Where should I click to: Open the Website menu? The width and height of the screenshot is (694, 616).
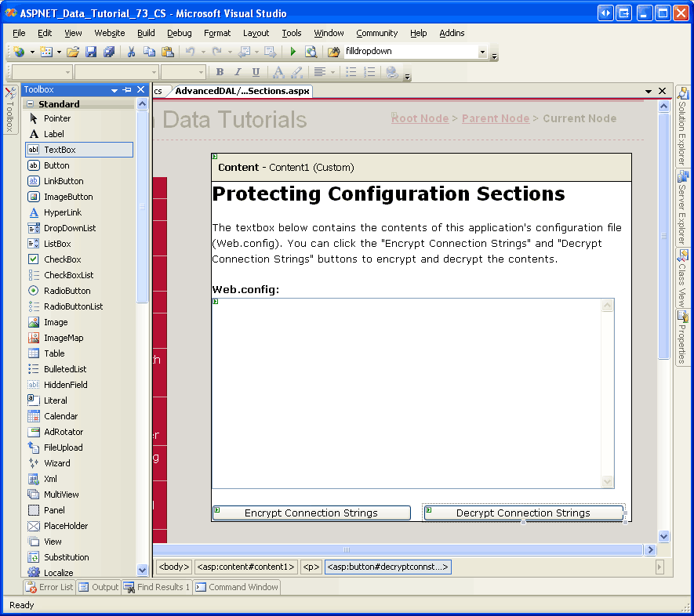tap(109, 33)
